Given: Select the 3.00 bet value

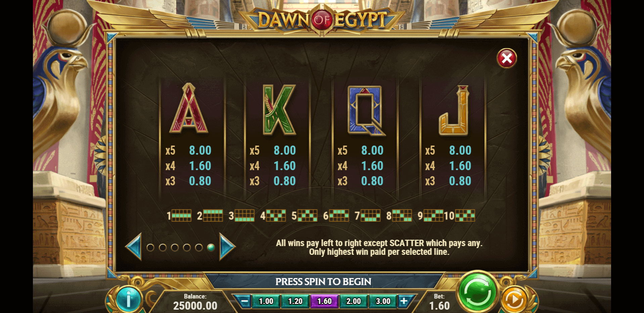Looking at the screenshot, I should pyautogui.click(x=383, y=301).
